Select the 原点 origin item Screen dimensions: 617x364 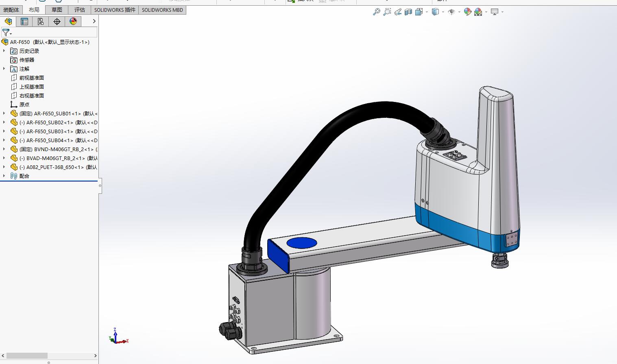tap(20, 104)
